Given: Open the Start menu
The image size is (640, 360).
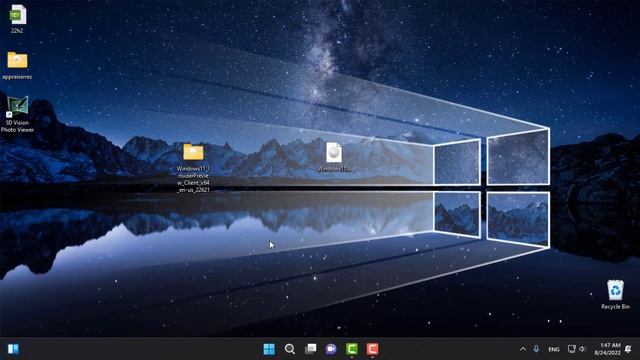Looking at the screenshot, I should point(269,349).
